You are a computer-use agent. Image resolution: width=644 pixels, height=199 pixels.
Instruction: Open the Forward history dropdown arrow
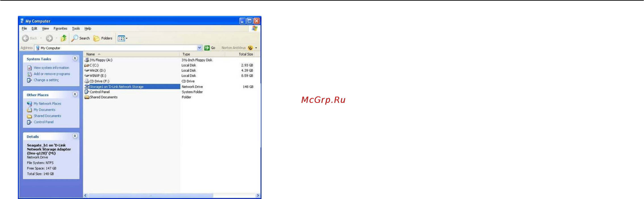pos(56,38)
